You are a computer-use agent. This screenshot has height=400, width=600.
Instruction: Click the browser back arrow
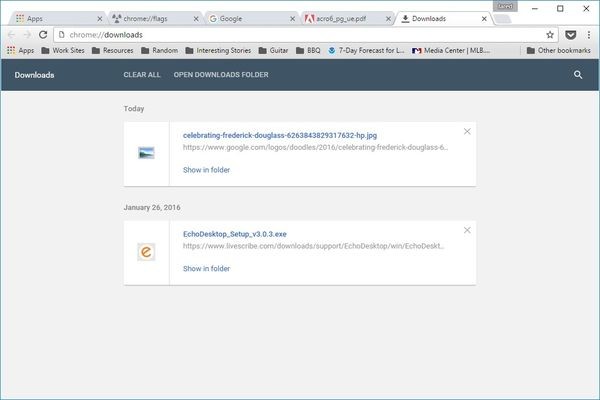[11, 34]
